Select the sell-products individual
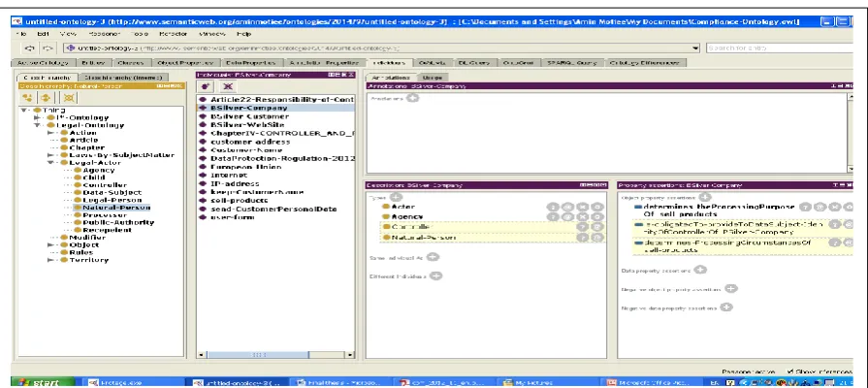This screenshot has height=388, width=868. [x=240, y=200]
